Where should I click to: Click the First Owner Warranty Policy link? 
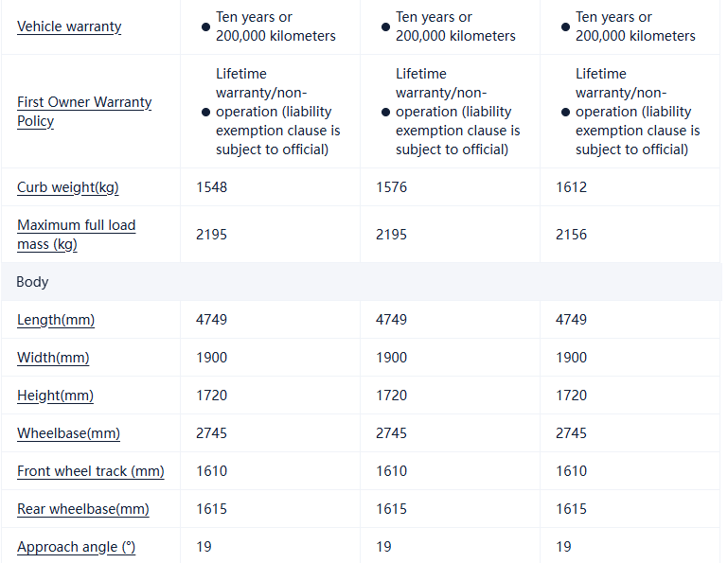coord(84,112)
